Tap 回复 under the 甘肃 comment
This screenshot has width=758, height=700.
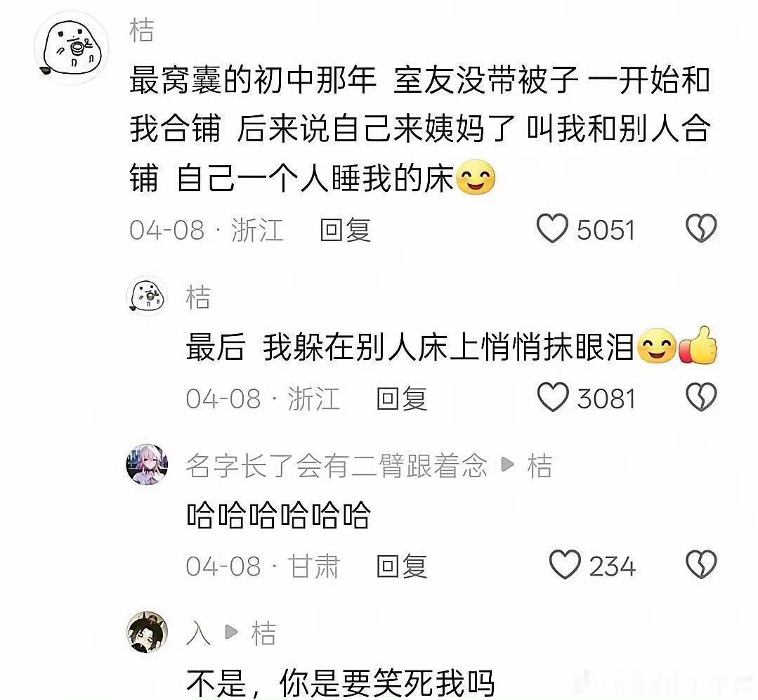click(402, 566)
